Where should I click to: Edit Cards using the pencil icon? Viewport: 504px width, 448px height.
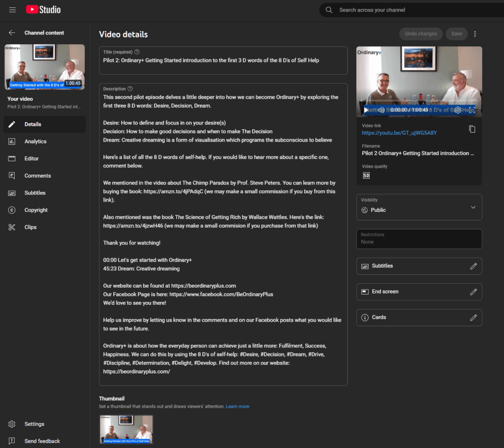click(473, 318)
